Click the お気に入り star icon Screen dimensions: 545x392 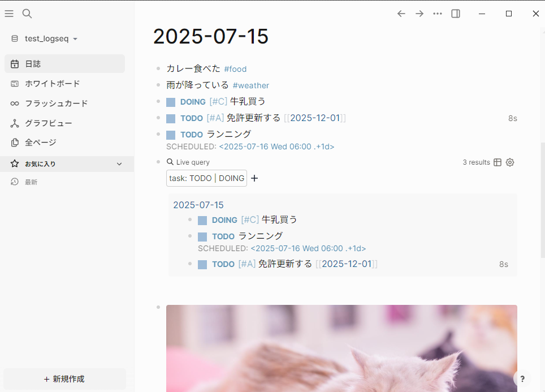15,163
